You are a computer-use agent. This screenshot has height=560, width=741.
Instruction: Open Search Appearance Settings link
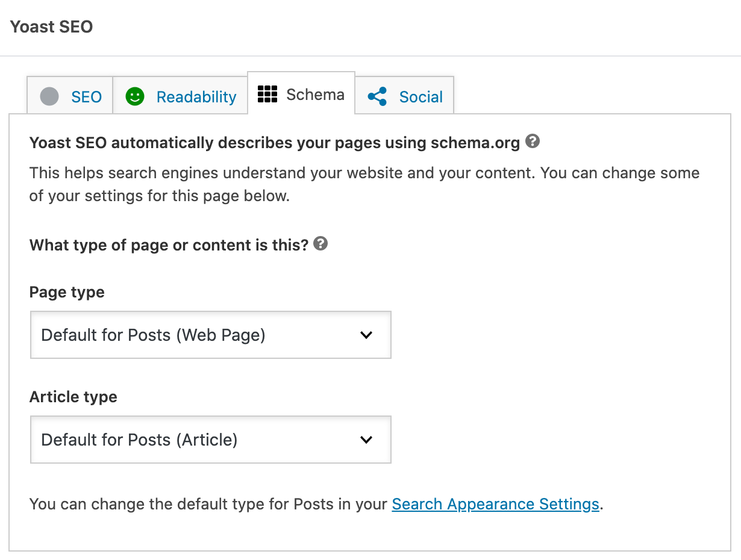coord(495,504)
